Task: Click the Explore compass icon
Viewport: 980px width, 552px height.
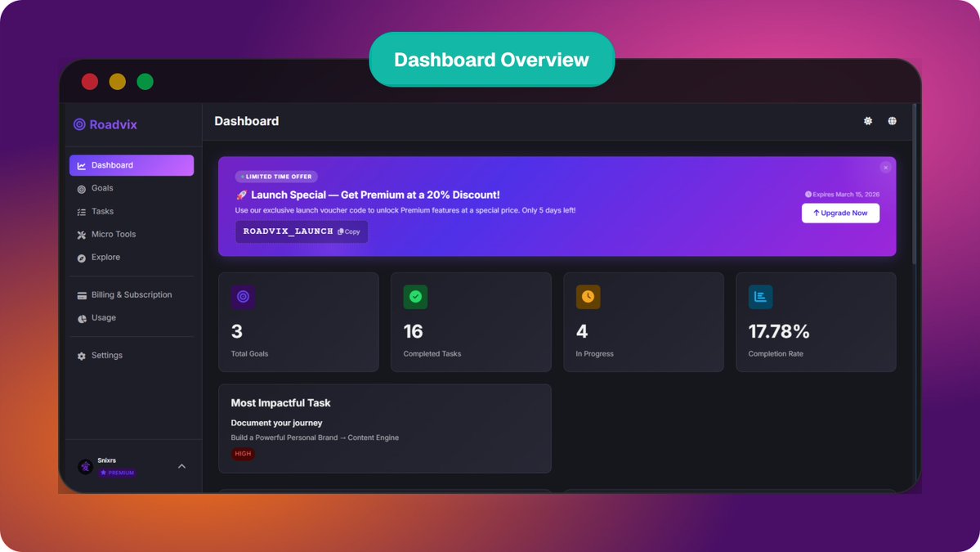Action: coord(81,258)
